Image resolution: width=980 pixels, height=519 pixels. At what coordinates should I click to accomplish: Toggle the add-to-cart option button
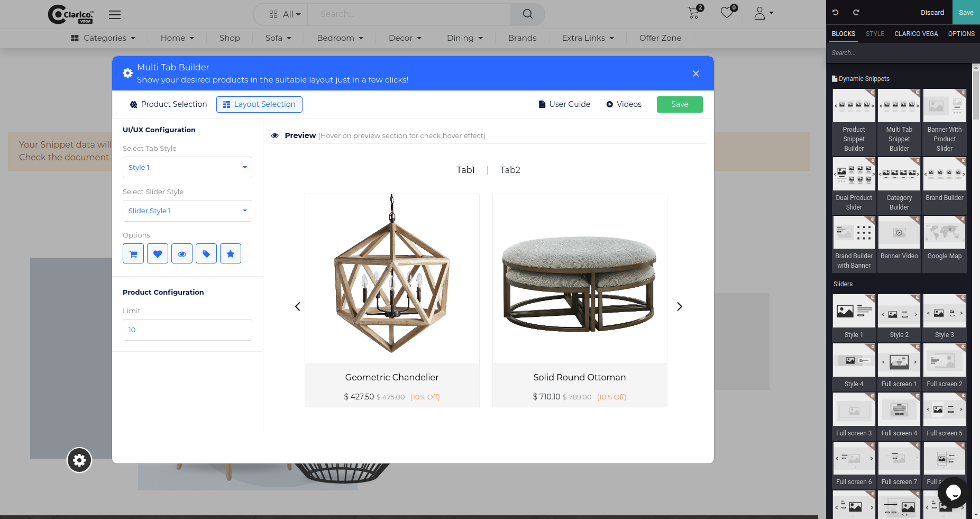point(133,253)
